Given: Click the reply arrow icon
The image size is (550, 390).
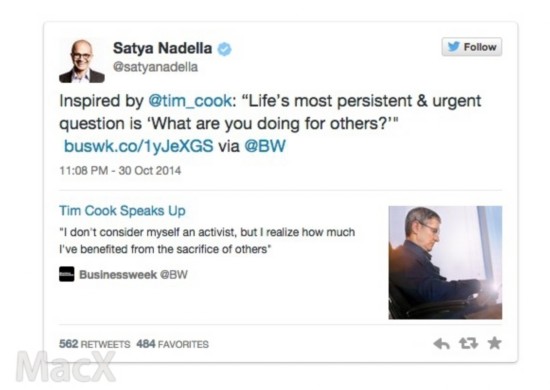Looking at the screenshot, I should 441,344.
